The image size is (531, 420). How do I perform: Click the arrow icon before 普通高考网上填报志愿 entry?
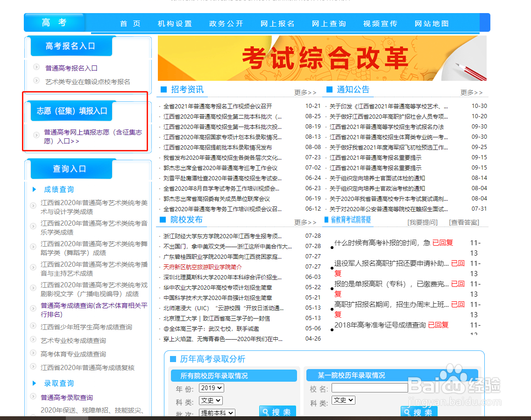[36, 135]
